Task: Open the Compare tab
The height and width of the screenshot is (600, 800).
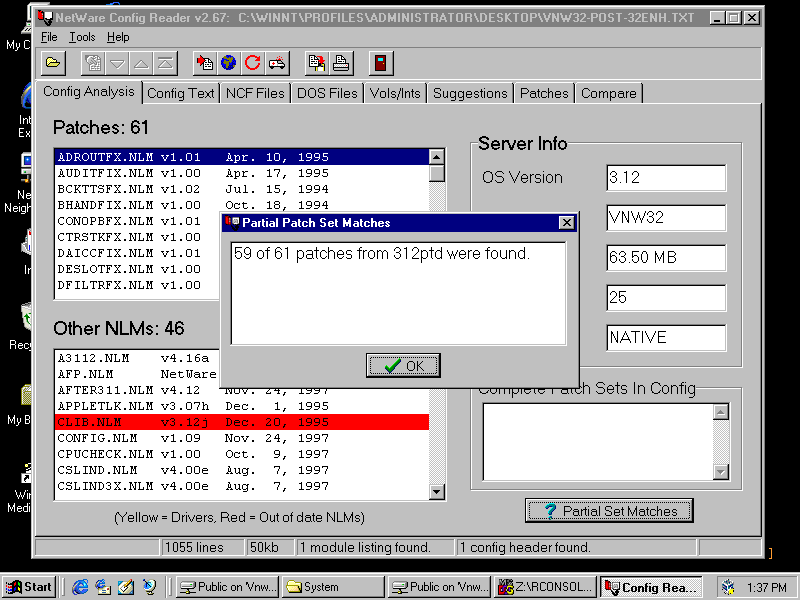Action: pyautogui.click(x=609, y=93)
